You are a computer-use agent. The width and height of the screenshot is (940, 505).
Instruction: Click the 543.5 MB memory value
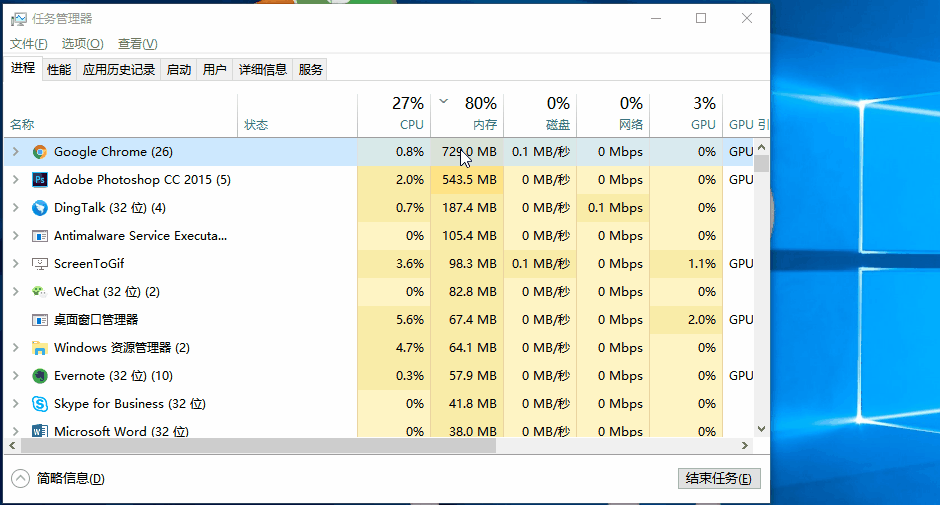(469, 180)
